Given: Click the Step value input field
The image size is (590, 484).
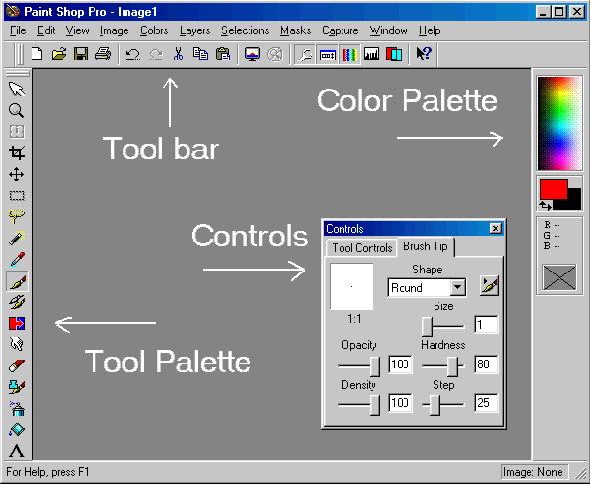Looking at the screenshot, I should (x=486, y=403).
